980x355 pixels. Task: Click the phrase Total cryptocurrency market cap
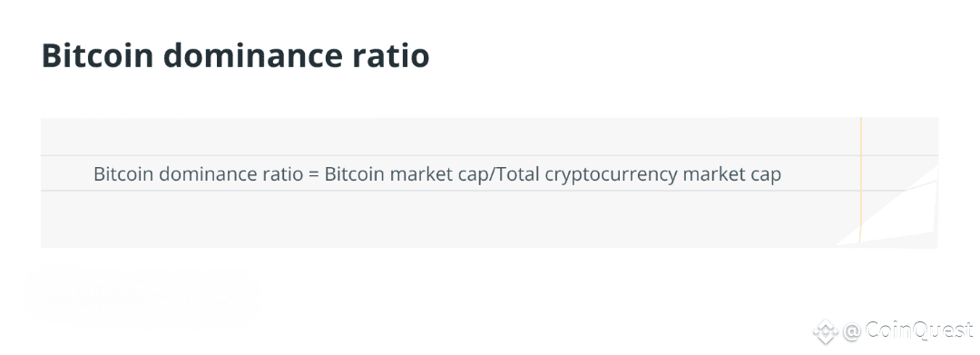click(x=636, y=174)
